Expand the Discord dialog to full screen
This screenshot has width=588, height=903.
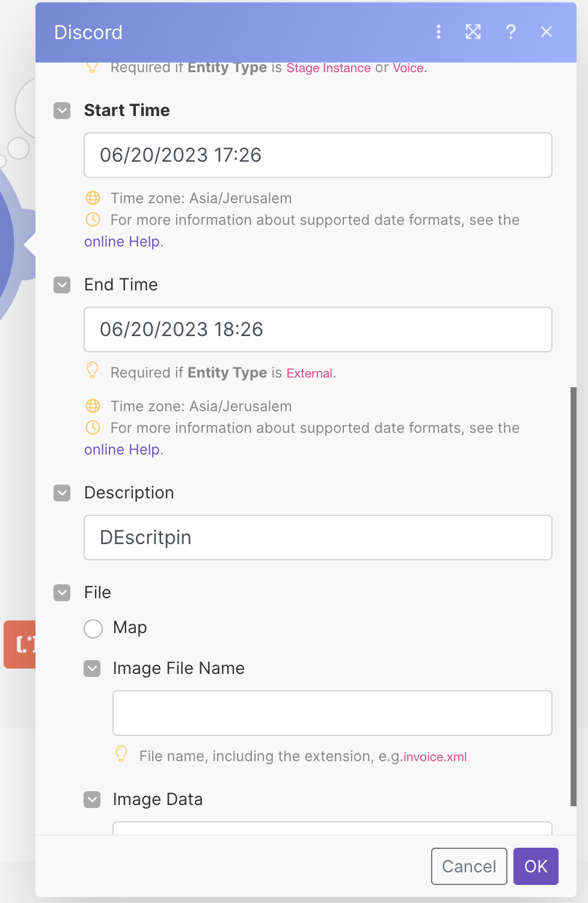[x=473, y=32]
